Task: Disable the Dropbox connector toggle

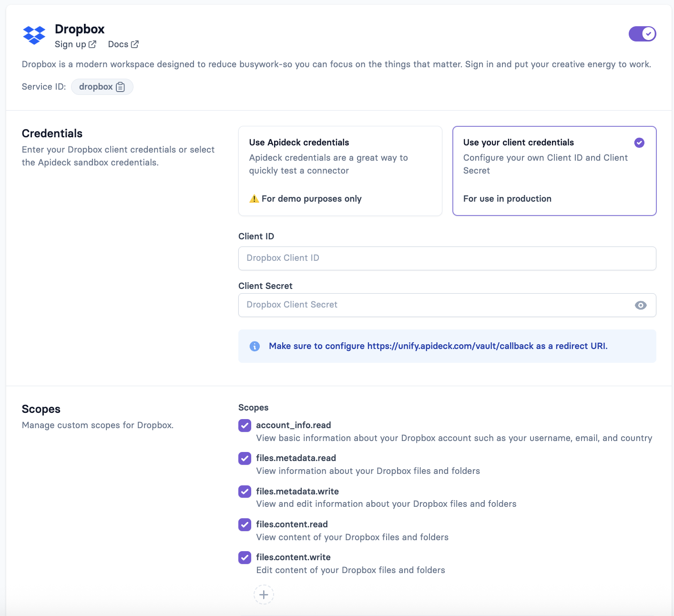Action: click(642, 34)
